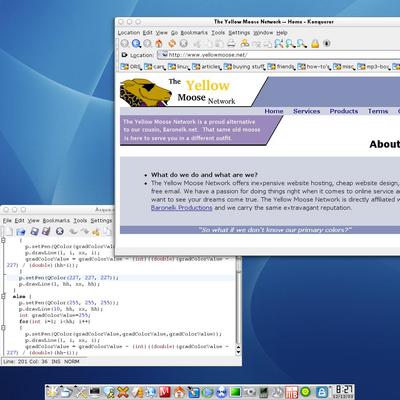
Task: Click the orange X icon in the panel
Action: (x=123, y=392)
